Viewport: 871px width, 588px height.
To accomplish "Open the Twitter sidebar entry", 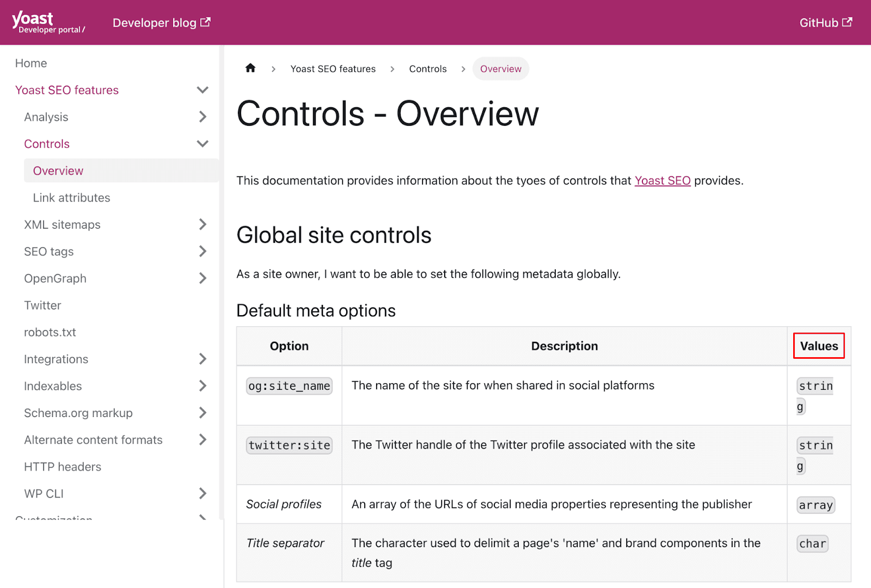I will 42,305.
